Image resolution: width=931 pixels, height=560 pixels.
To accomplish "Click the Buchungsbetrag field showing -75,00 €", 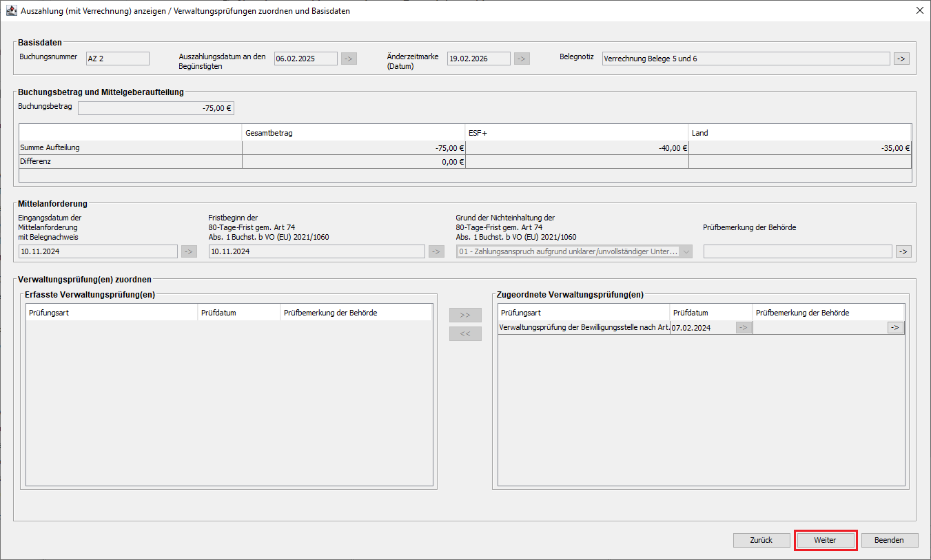I will click(156, 107).
